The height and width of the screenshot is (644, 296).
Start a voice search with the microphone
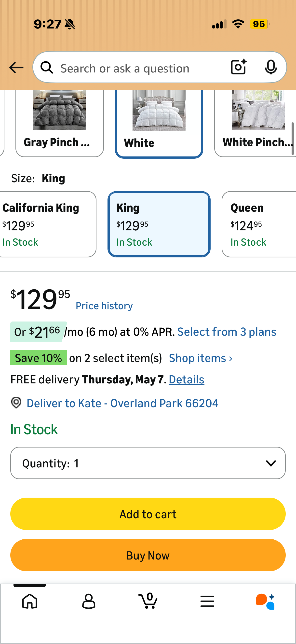(x=271, y=67)
